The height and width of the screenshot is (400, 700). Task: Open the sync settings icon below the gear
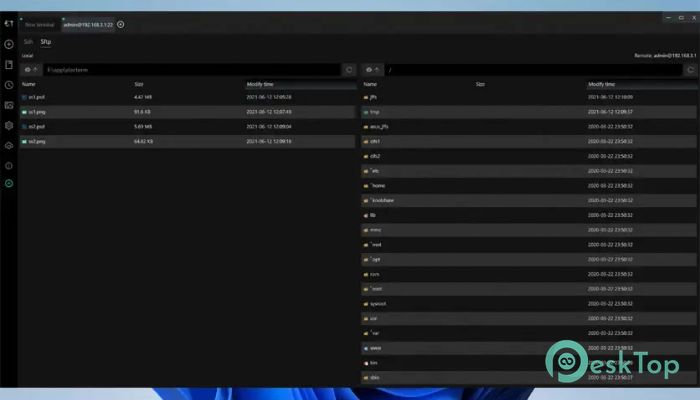[9, 146]
